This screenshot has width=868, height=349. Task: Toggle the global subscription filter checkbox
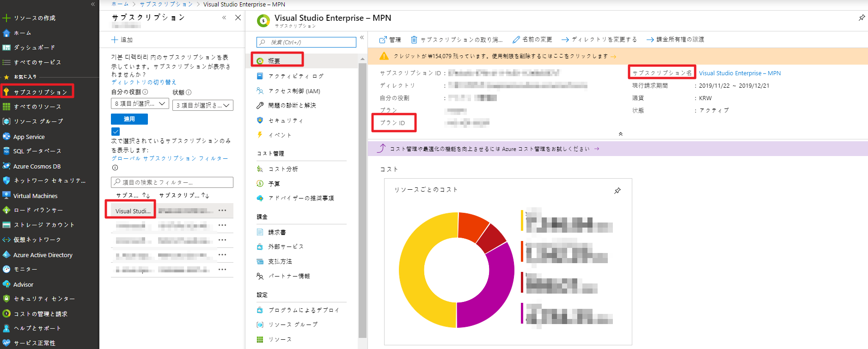tap(116, 132)
